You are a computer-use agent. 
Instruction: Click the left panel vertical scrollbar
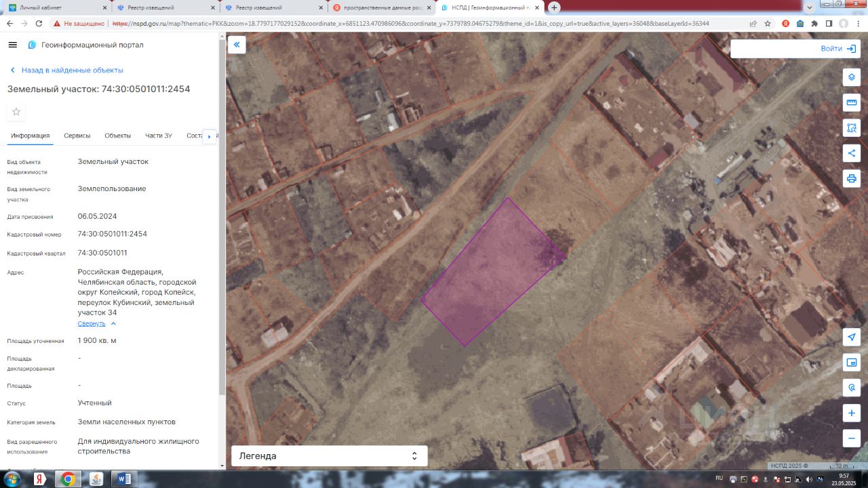pos(222,217)
